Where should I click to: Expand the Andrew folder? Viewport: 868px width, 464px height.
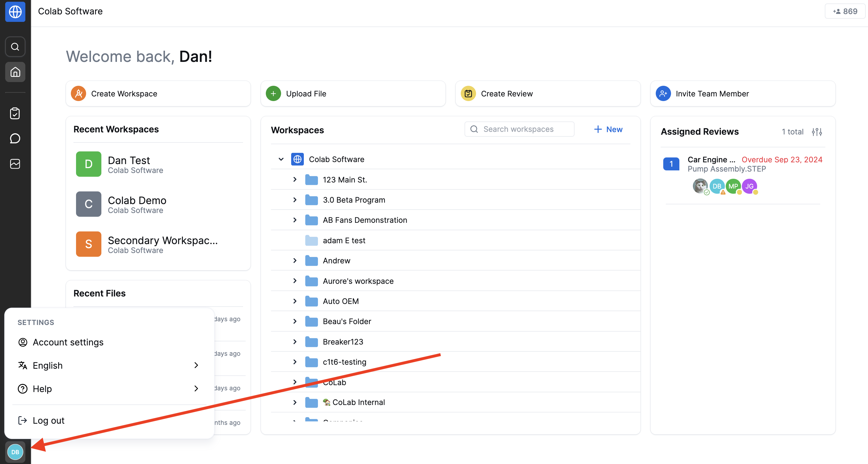[295, 260]
